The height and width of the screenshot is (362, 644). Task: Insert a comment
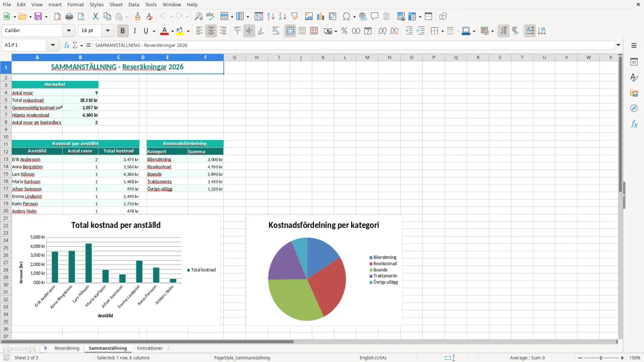[375, 17]
